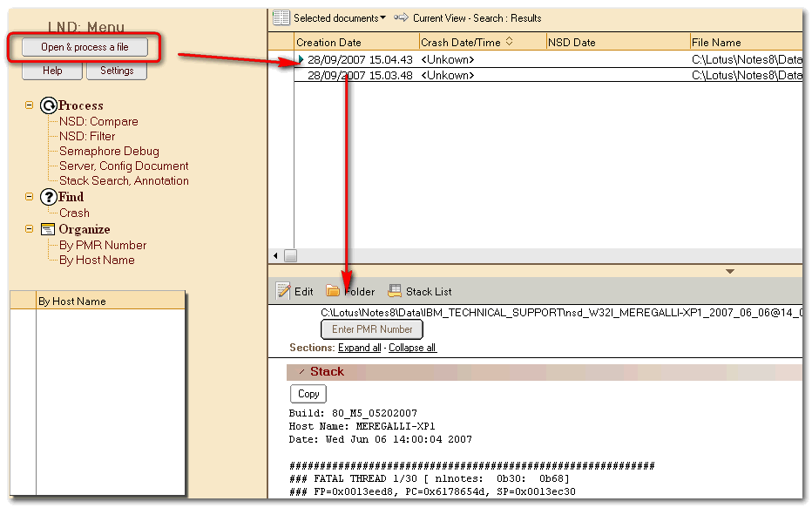812x508 pixels.
Task: Click the Enter PMR Number button
Action: (x=372, y=329)
